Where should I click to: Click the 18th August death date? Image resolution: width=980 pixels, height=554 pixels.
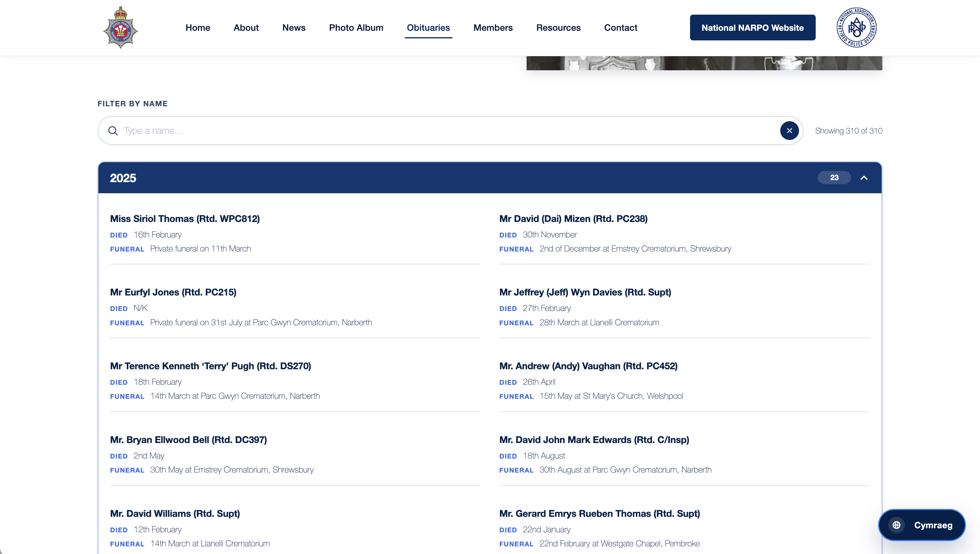pyautogui.click(x=544, y=456)
